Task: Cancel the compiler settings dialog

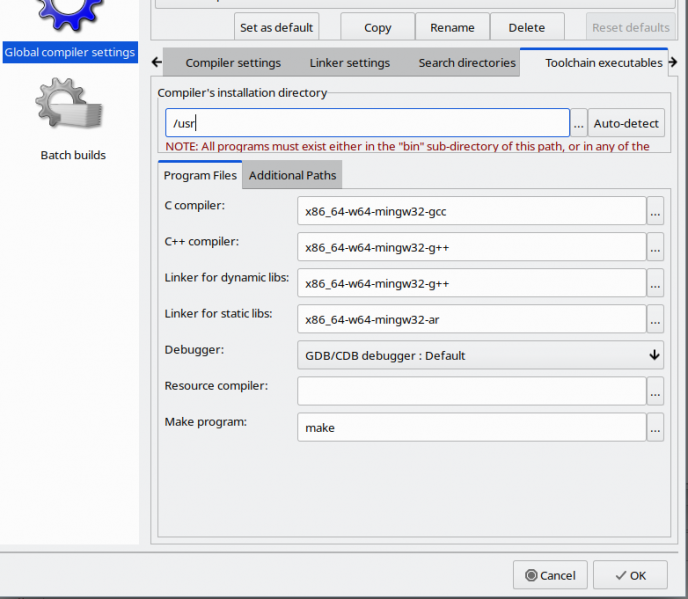Action: (x=550, y=575)
